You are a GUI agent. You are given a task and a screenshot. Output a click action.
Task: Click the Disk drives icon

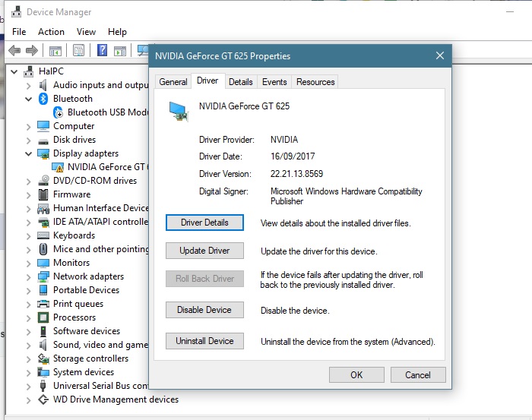tap(43, 141)
